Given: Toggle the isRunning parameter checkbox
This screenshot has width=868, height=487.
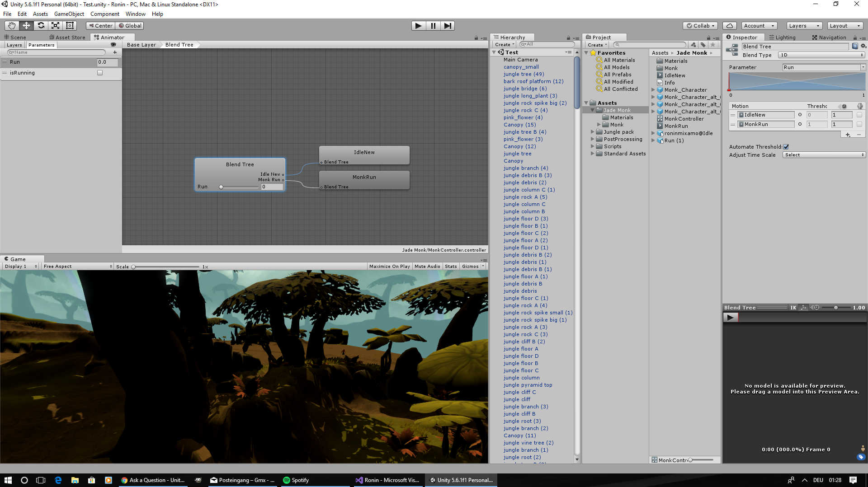Looking at the screenshot, I should (100, 73).
